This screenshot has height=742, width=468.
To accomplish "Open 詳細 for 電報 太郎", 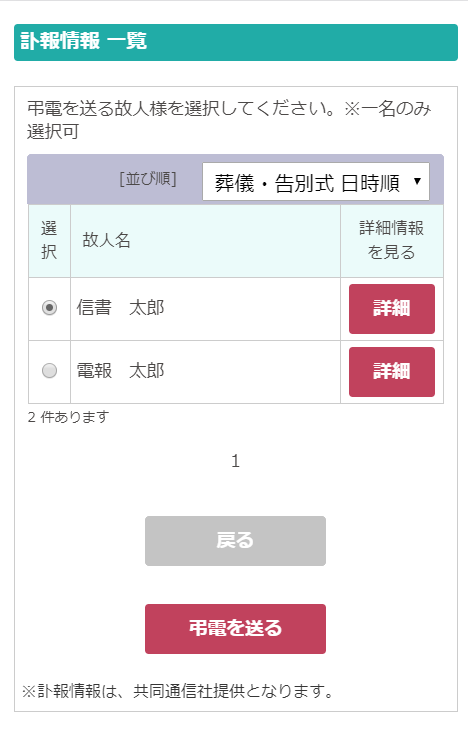I will click(x=392, y=371).
